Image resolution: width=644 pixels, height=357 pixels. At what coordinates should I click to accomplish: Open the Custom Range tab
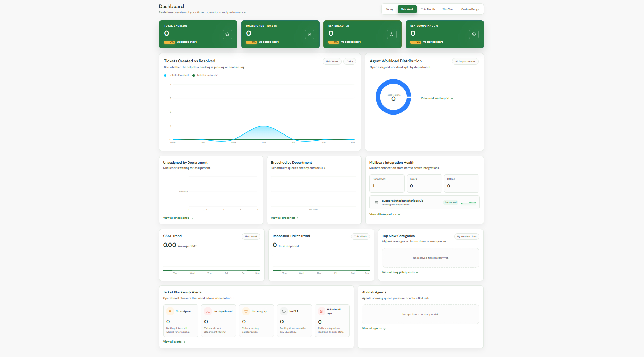pyautogui.click(x=470, y=9)
